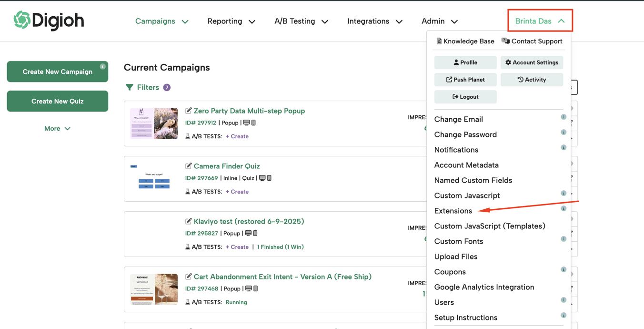Open the A/B Testing menu
644x329 pixels.
coord(302,21)
